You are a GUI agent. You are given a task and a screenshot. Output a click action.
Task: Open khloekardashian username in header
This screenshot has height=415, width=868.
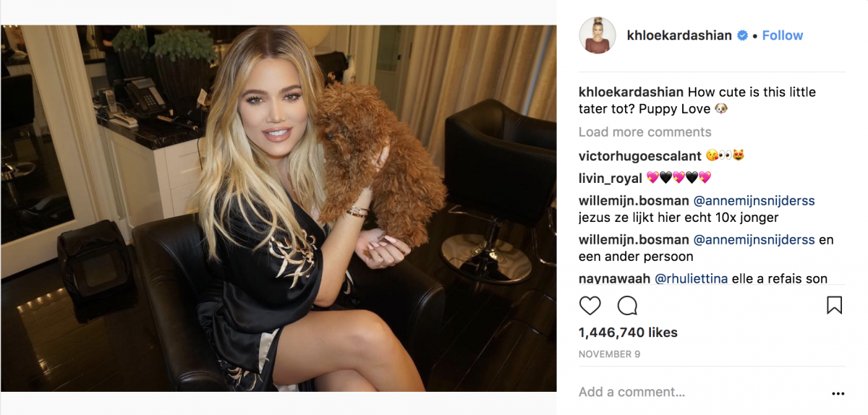coord(679,35)
